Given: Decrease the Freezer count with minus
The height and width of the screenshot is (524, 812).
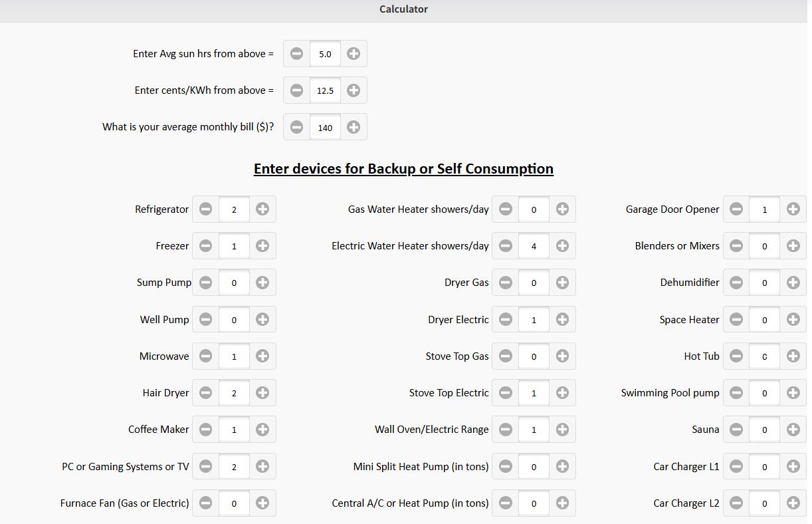Looking at the screenshot, I should coord(206,246).
